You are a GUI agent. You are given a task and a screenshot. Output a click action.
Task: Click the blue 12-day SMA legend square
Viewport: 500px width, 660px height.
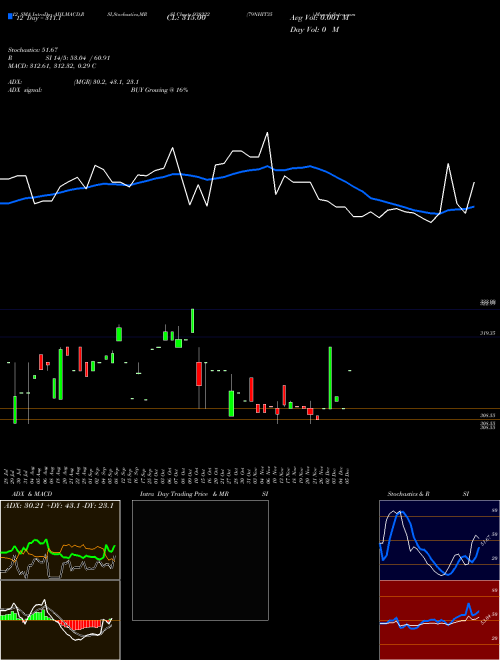pos(10,17)
